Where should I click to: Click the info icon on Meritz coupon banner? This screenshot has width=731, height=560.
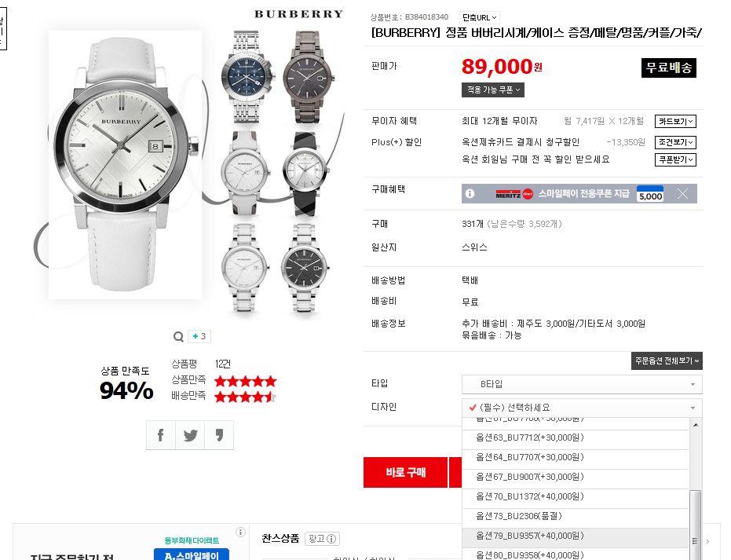click(x=470, y=193)
